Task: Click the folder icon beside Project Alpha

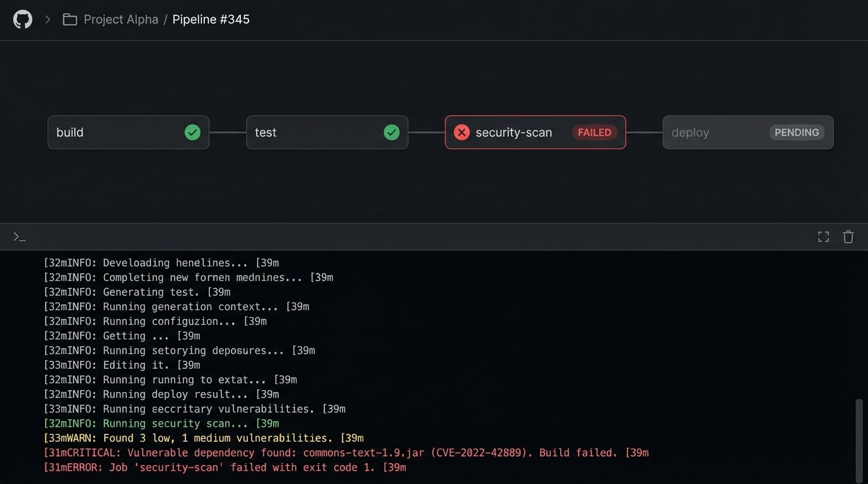Action: tap(69, 20)
